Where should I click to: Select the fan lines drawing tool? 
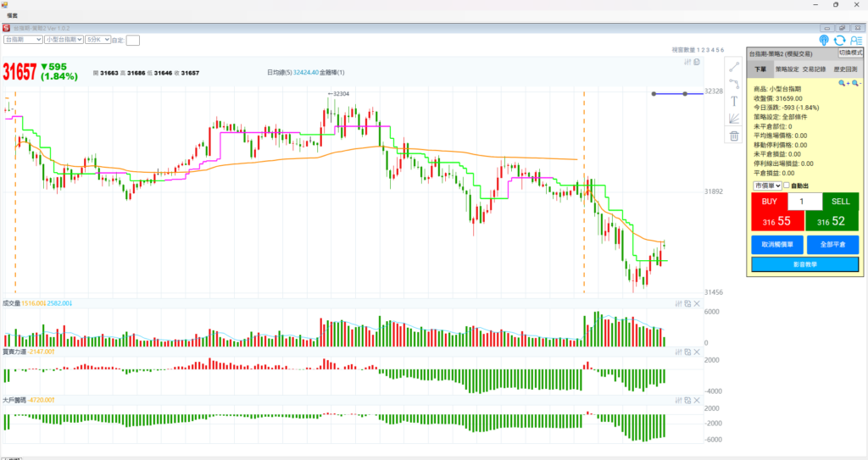(734, 118)
